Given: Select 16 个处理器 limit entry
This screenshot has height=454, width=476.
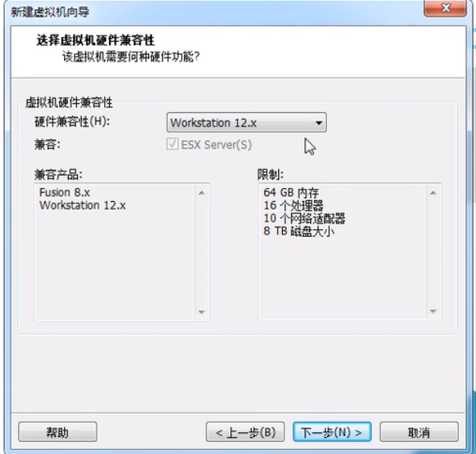Looking at the screenshot, I should click(x=293, y=205).
